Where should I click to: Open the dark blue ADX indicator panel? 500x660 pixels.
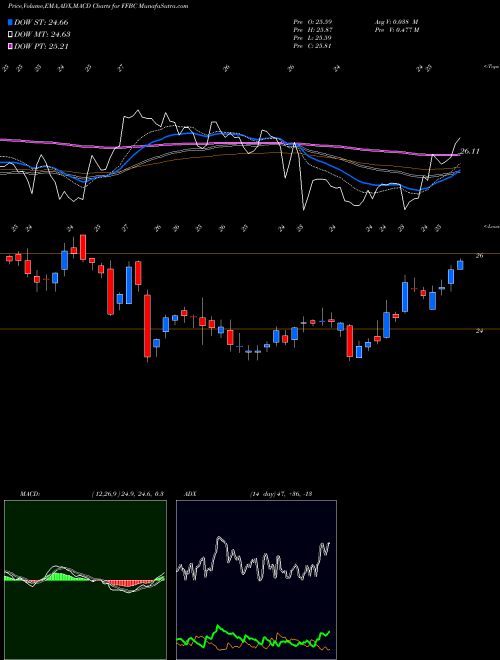pos(256,580)
